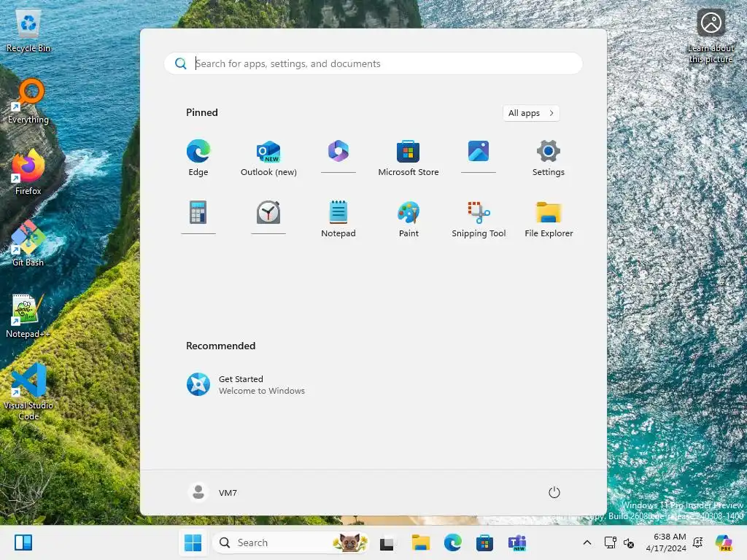Click the network status tray icon

pos(610,542)
